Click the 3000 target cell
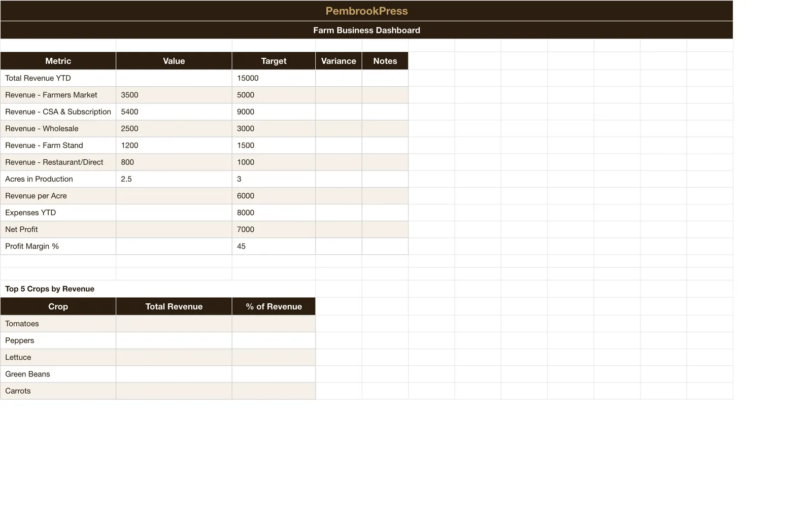The image size is (812, 522). (x=274, y=128)
